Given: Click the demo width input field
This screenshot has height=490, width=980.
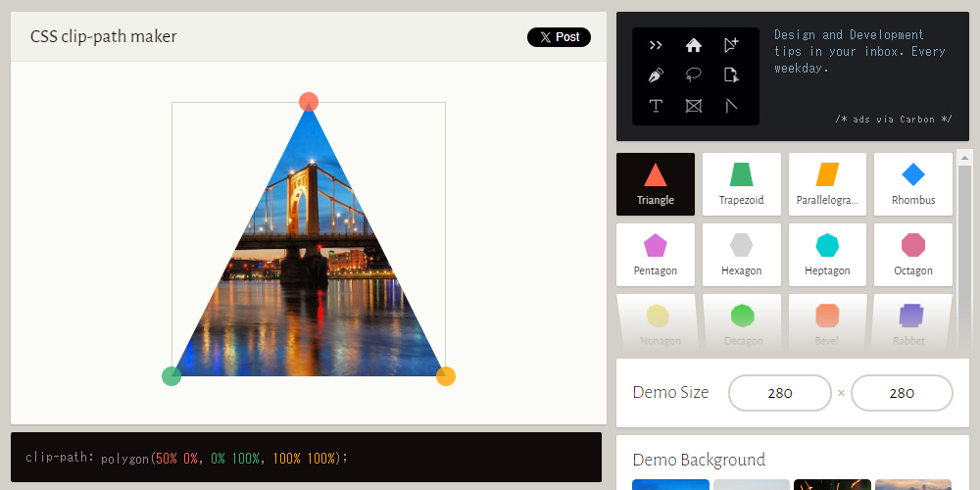Looking at the screenshot, I should point(780,393).
